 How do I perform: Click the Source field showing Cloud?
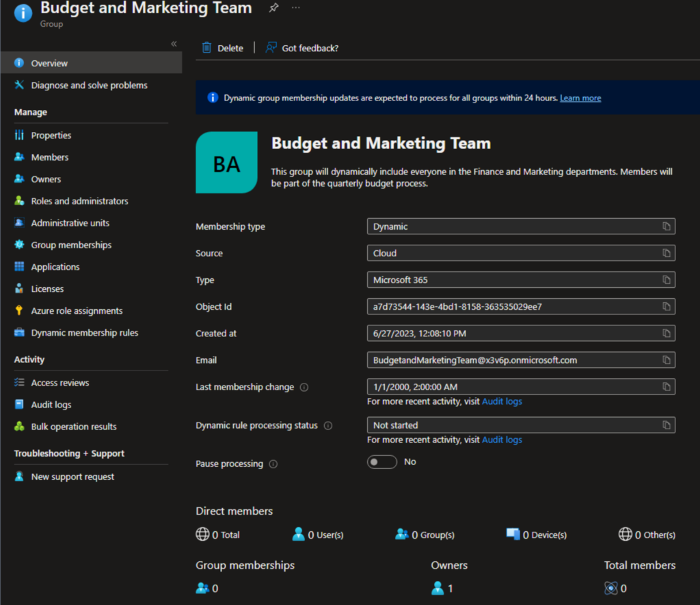tap(521, 253)
